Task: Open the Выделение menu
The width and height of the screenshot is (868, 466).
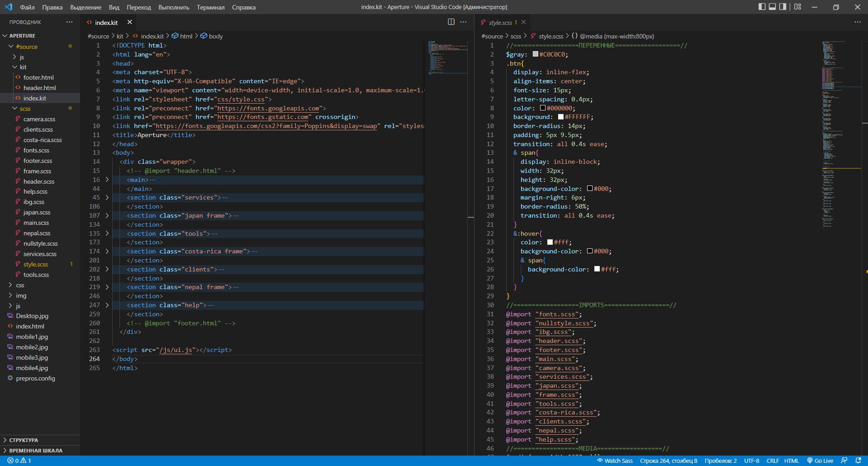Action: (86, 7)
